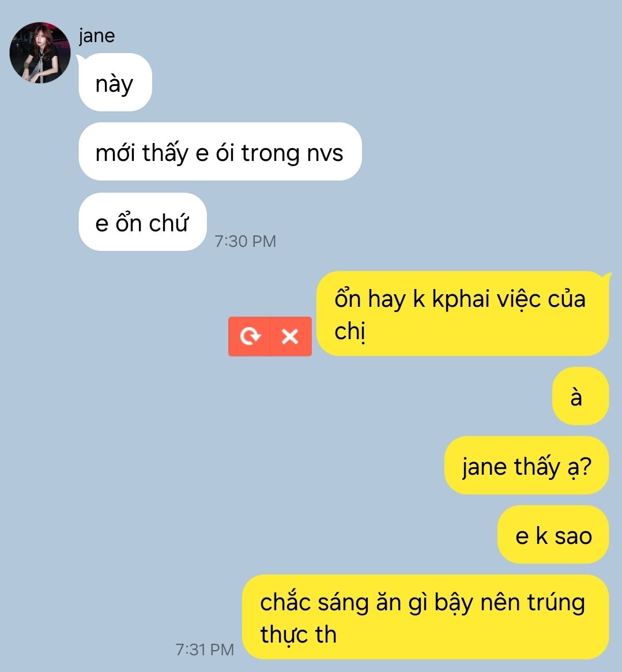The width and height of the screenshot is (622, 672).
Task: Open jane's profile picture
Action: 40,52
